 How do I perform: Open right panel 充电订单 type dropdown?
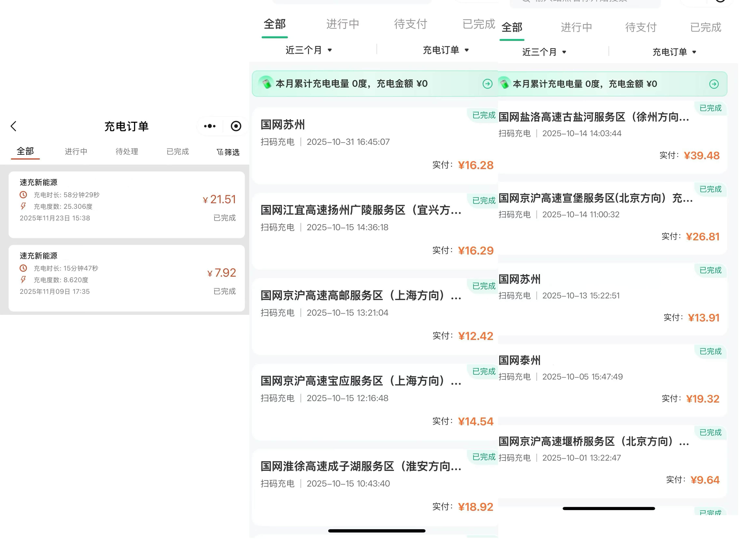point(674,52)
